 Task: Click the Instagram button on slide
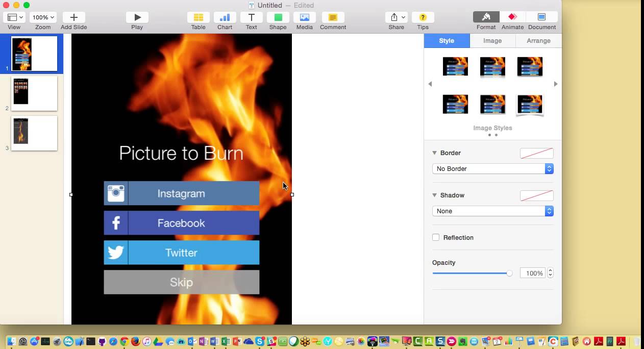[182, 193]
